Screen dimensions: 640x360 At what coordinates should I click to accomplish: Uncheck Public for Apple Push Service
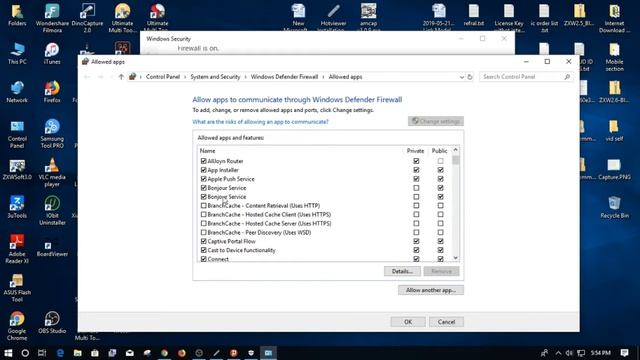[440, 179]
